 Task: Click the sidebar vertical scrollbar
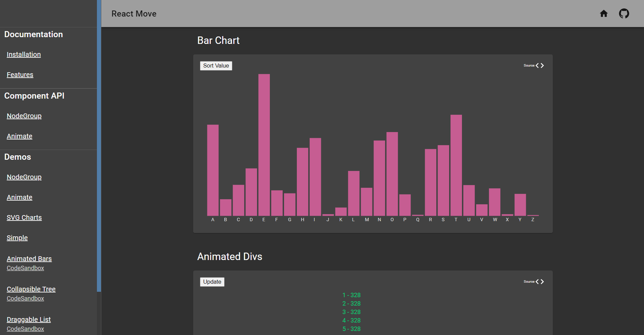pos(99,145)
